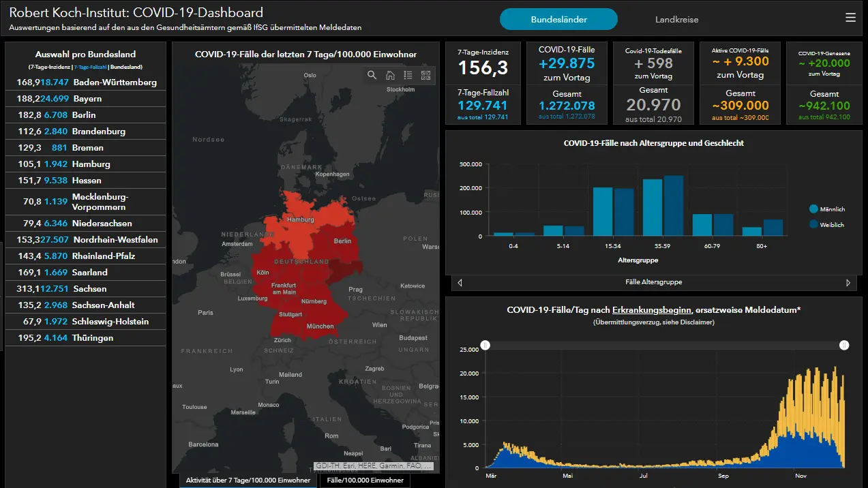Reset map to home extent

[390, 75]
